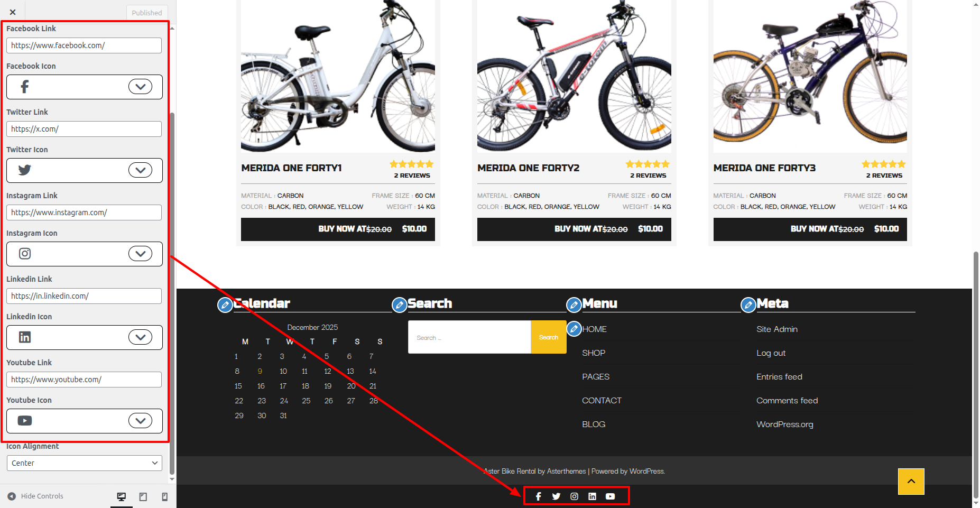Click the footer Instagram icon
Screen dimensions: 980x508
coord(574,496)
